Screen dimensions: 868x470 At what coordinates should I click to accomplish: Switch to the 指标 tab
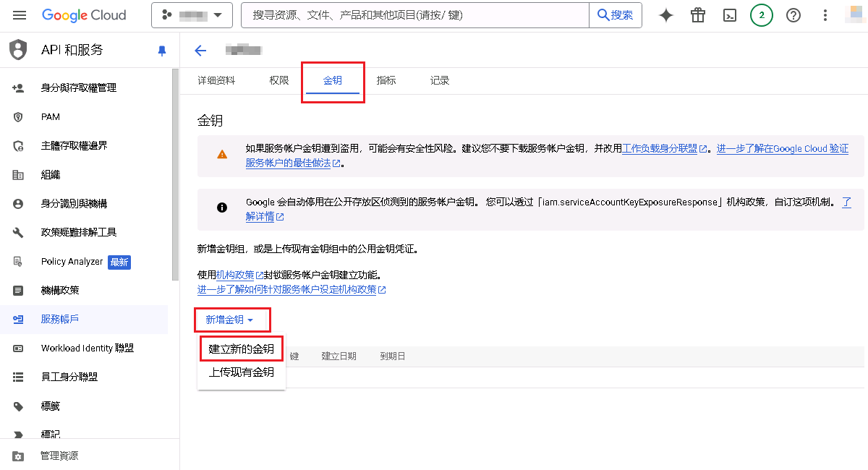(386, 80)
